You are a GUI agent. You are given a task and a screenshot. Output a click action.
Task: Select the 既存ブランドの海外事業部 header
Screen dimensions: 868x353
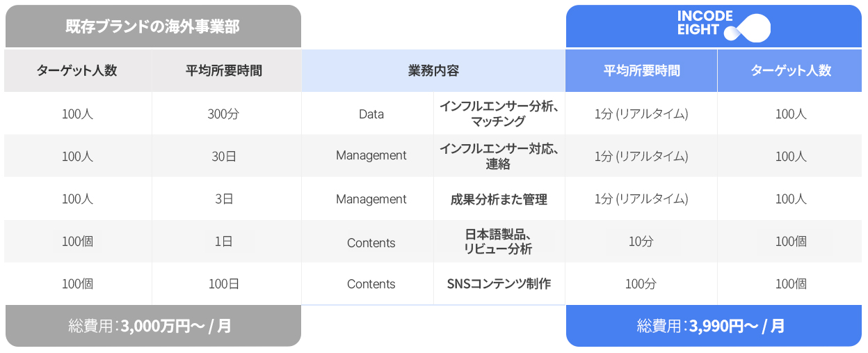tap(152, 26)
